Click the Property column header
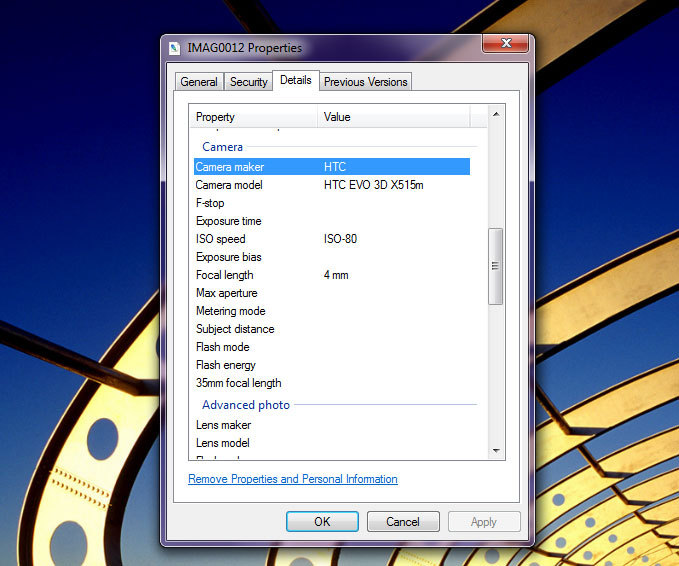This screenshot has height=566, width=679. coord(254,117)
